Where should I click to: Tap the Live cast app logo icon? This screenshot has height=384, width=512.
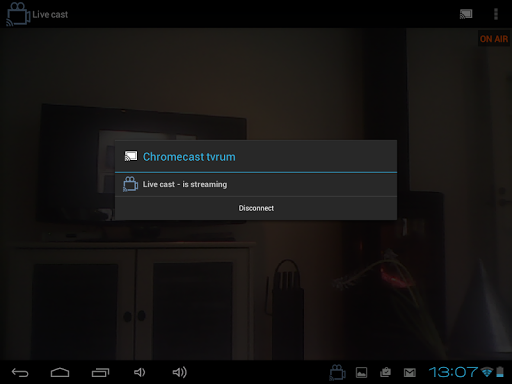18,14
